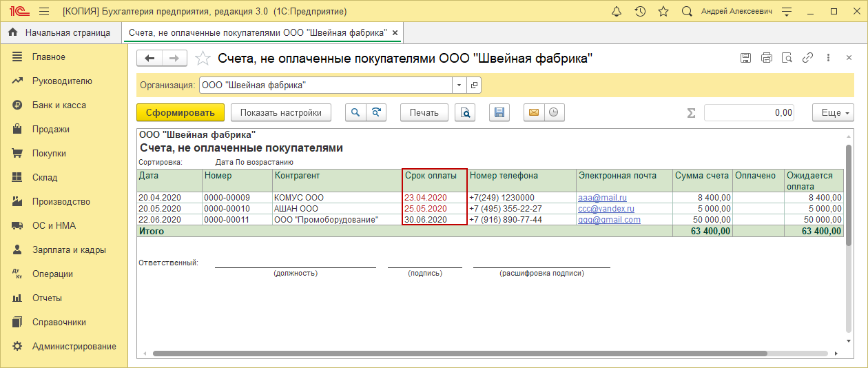868x368 pixels.
Task: Click the find next toolbar icon
Action: (x=376, y=112)
